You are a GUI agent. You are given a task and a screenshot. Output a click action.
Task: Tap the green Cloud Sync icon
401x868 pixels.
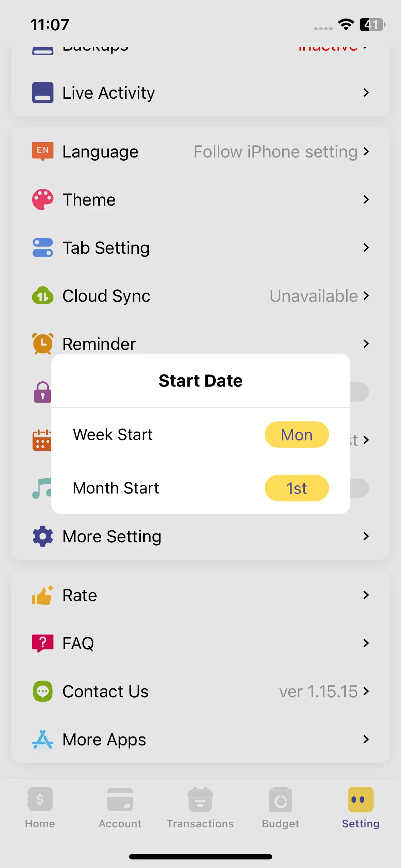(43, 296)
